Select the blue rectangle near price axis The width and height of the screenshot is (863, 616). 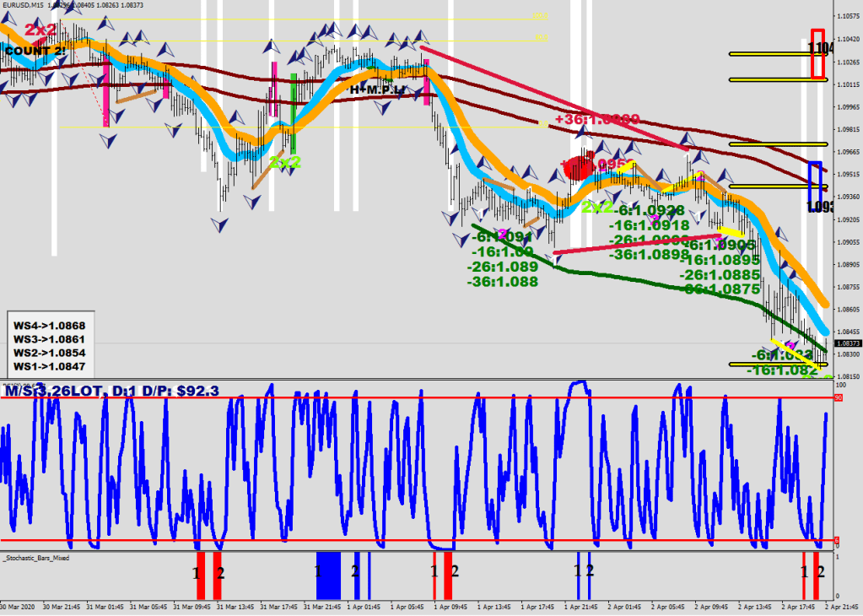tap(814, 187)
